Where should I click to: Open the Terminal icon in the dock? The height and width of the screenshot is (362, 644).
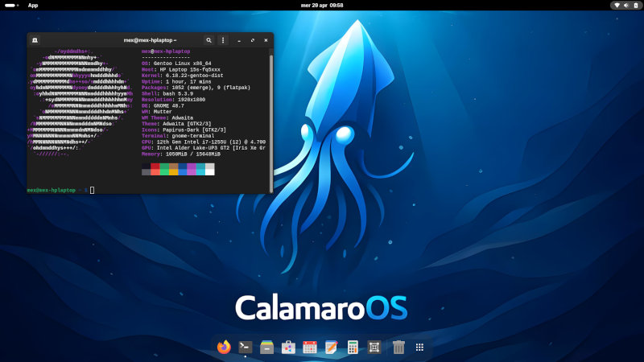click(x=246, y=348)
